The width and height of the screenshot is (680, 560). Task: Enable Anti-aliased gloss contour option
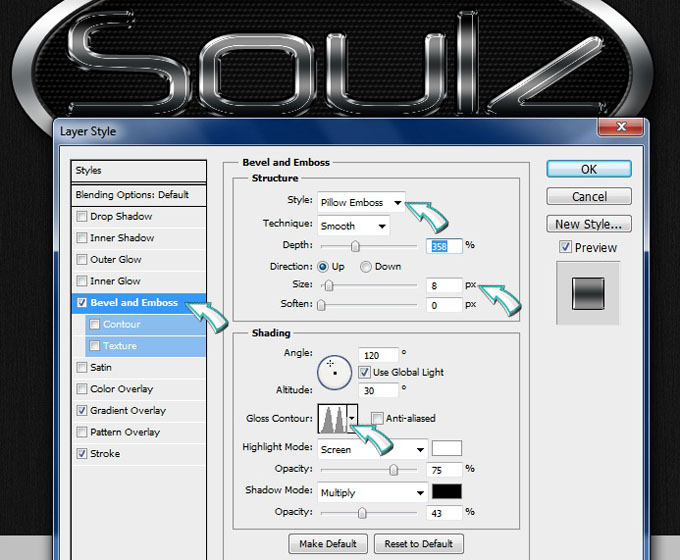pyautogui.click(x=377, y=419)
